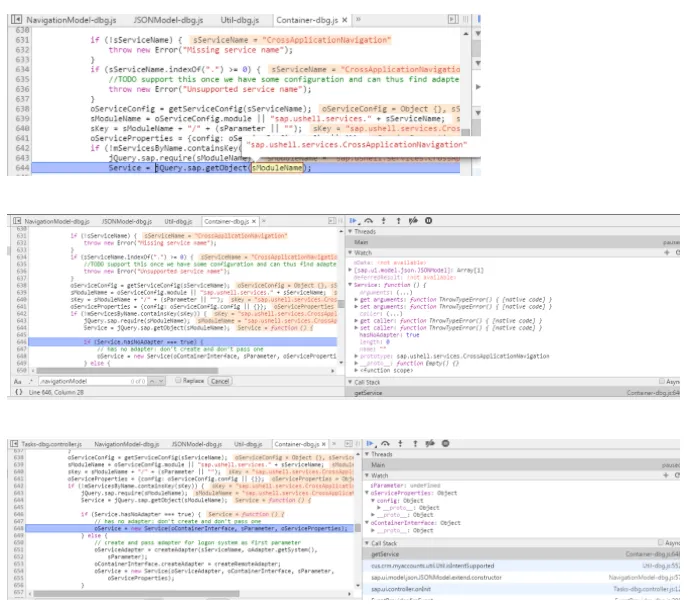Screen dimensions: 691x613
Task: Collapse Watch section in middle panel
Action: point(350,253)
